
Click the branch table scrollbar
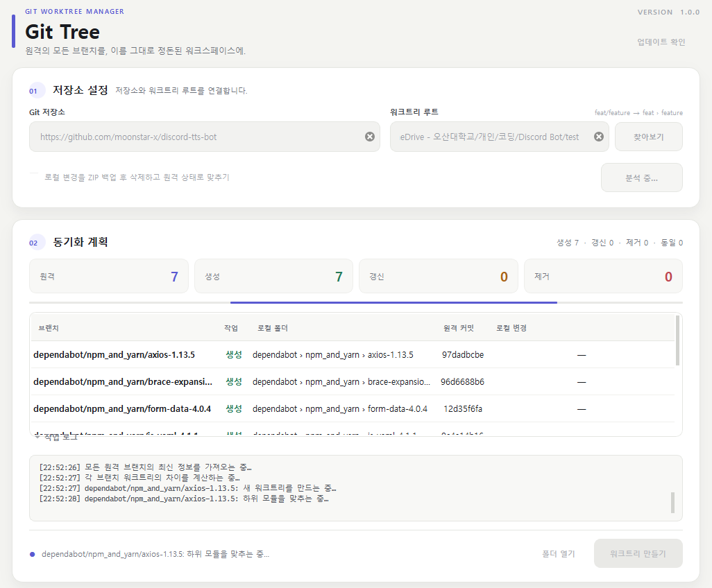pyautogui.click(x=677, y=340)
